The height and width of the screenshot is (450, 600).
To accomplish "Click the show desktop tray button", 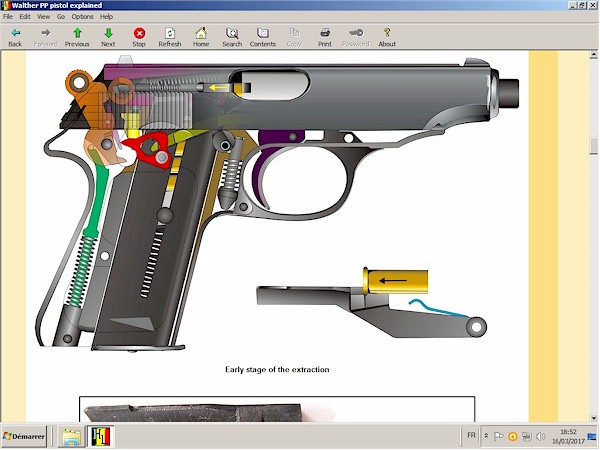I will coord(593,436).
